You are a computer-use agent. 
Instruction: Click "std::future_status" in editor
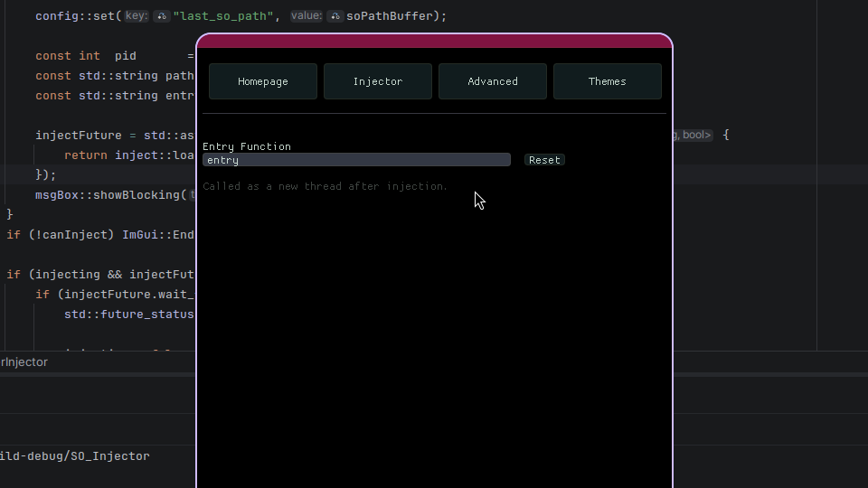[x=129, y=314]
